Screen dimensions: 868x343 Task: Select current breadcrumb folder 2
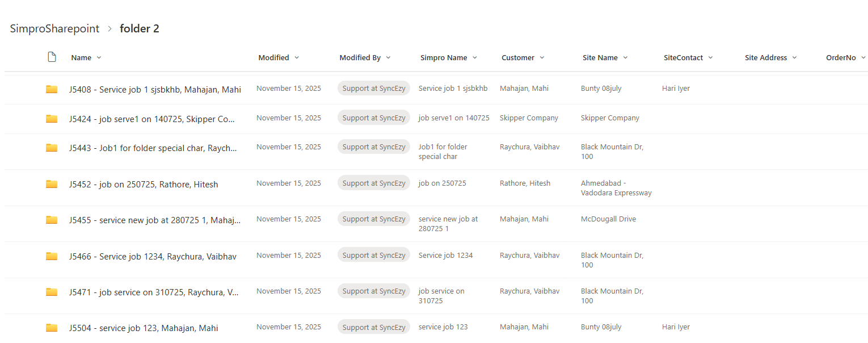click(140, 28)
